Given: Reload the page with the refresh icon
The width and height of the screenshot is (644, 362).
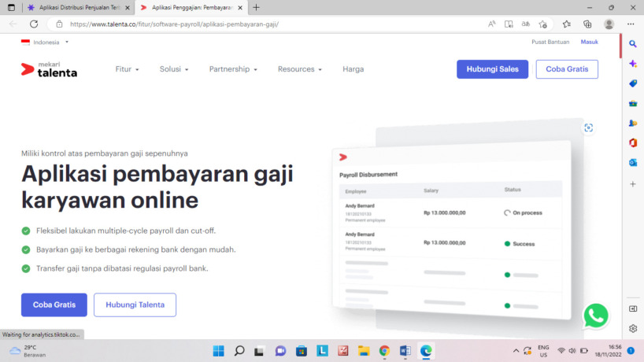Looking at the screenshot, I should pyautogui.click(x=34, y=24).
